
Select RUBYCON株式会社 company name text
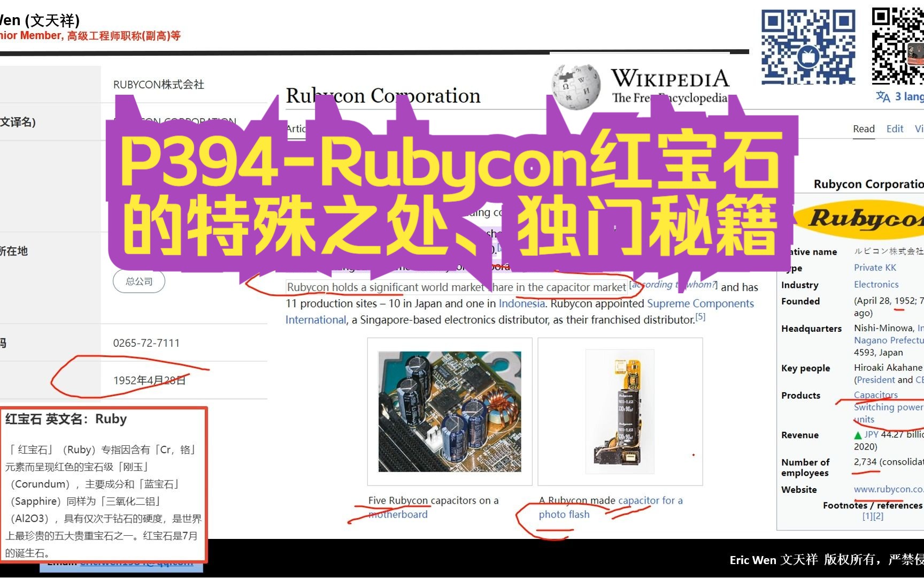point(159,85)
